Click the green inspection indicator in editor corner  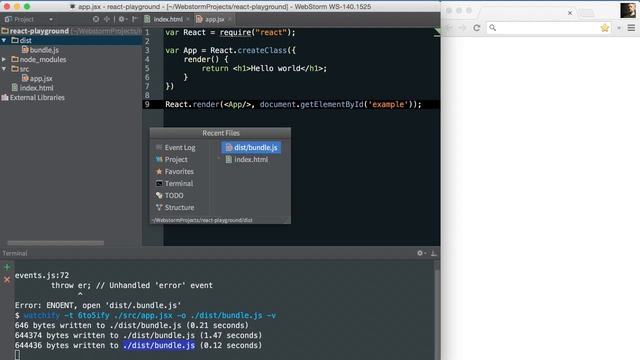[x=437, y=32]
